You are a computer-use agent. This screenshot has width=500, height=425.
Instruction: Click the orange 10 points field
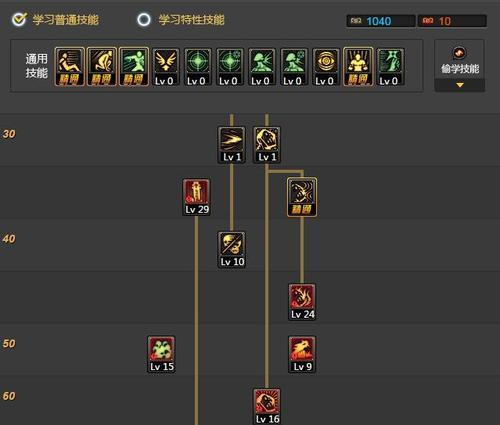point(452,21)
